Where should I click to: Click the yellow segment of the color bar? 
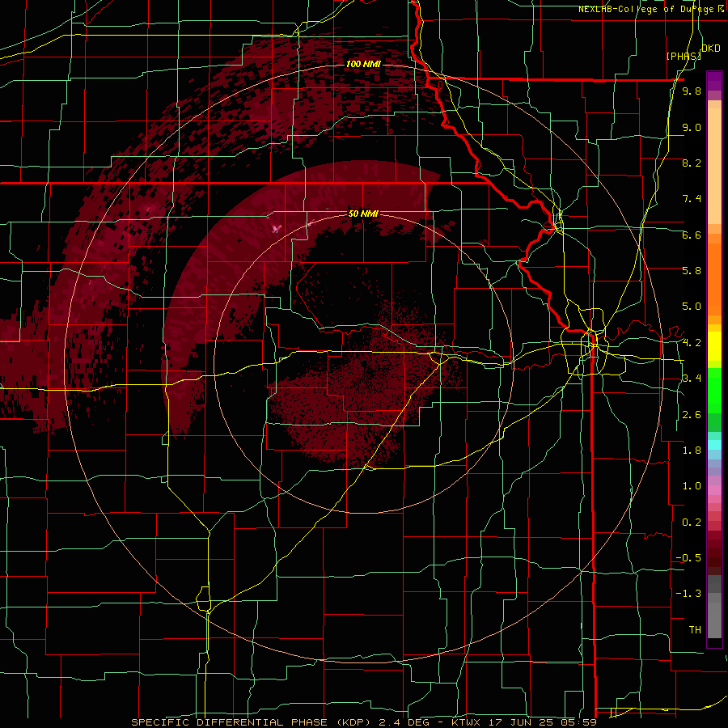[x=714, y=346]
